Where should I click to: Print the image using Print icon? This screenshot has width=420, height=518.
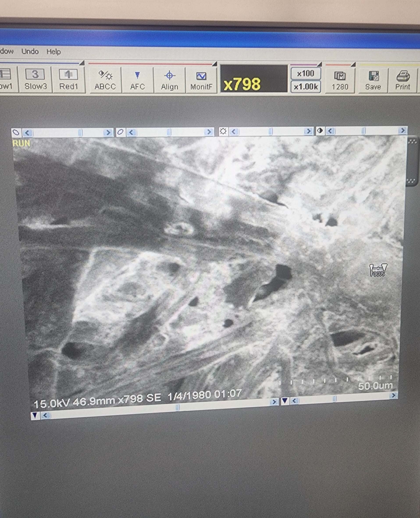click(x=403, y=81)
